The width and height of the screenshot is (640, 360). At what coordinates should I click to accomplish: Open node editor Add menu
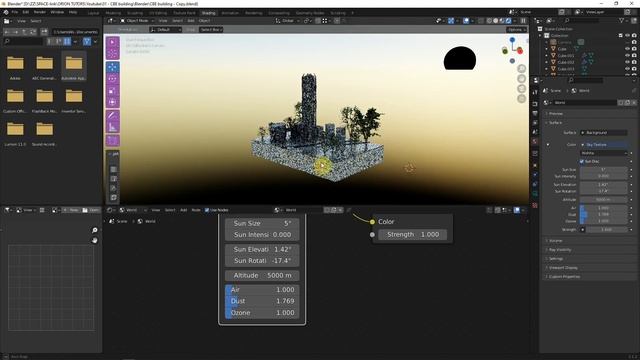pyautogui.click(x=184, y=210)
